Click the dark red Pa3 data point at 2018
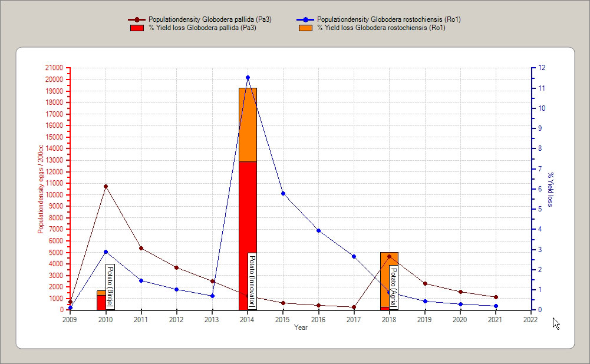This screenshot has width=590, height=364. point(389,256)
